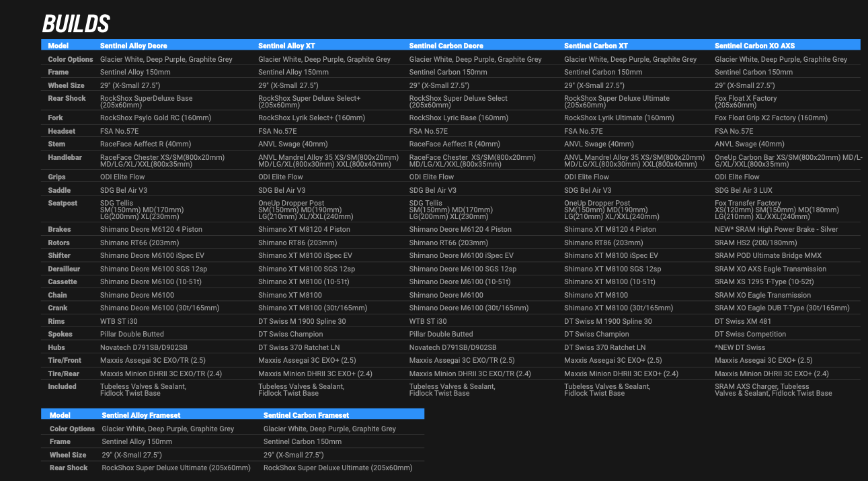Click the Stem row label
This screenshot has height=481, width=868.
point(56,144)
